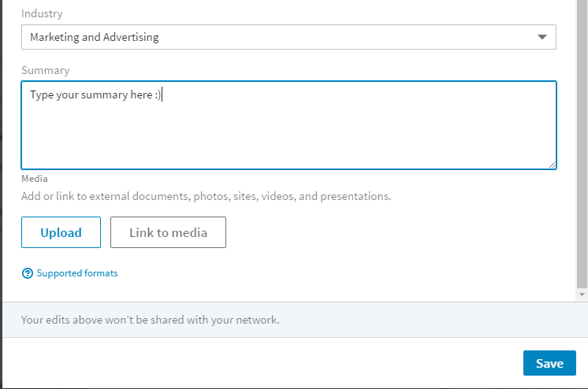Click the Summary field label
This screenshot has width=588, height=389.
coord(46,70)
